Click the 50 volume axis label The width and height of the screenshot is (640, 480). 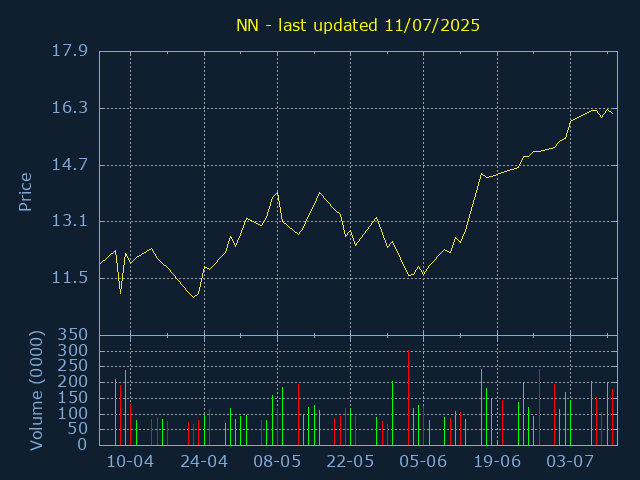[78, 429]
